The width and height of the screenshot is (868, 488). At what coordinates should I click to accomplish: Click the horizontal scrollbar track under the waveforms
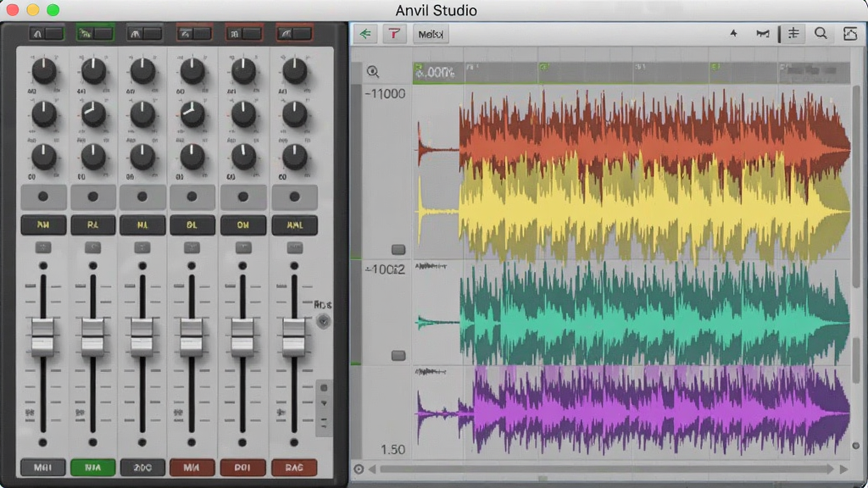pyautogui.click(x=607, y=469)
